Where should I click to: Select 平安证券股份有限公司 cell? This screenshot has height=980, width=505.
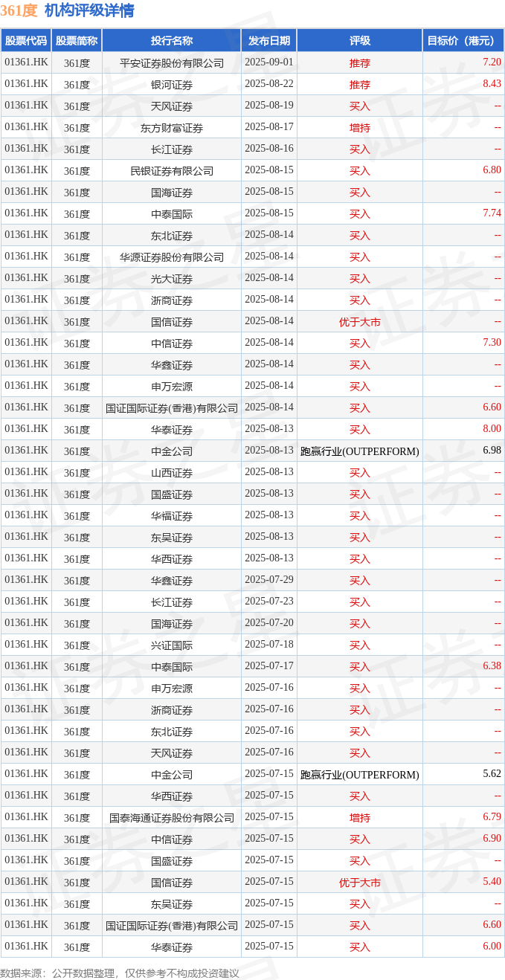tap(172, 63)
